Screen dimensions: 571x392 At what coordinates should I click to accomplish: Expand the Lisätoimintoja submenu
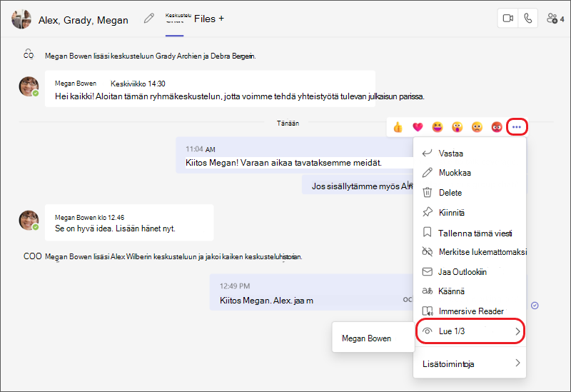470,363
